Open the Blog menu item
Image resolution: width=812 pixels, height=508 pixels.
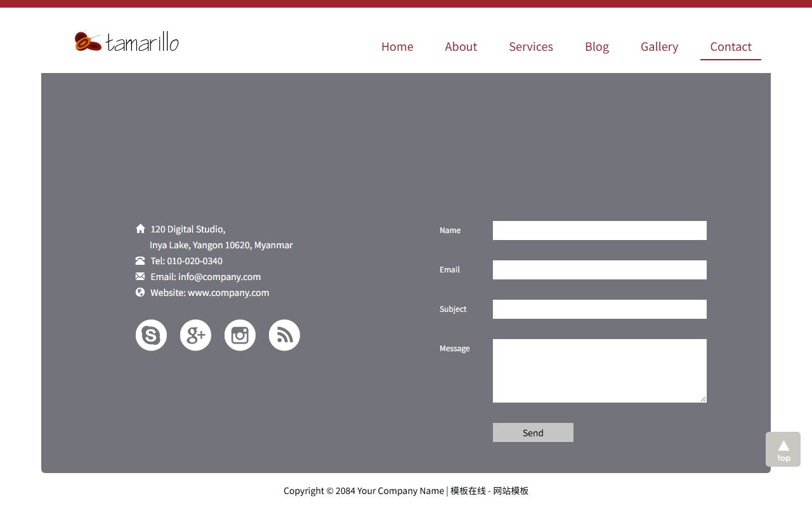click(597, 46)
